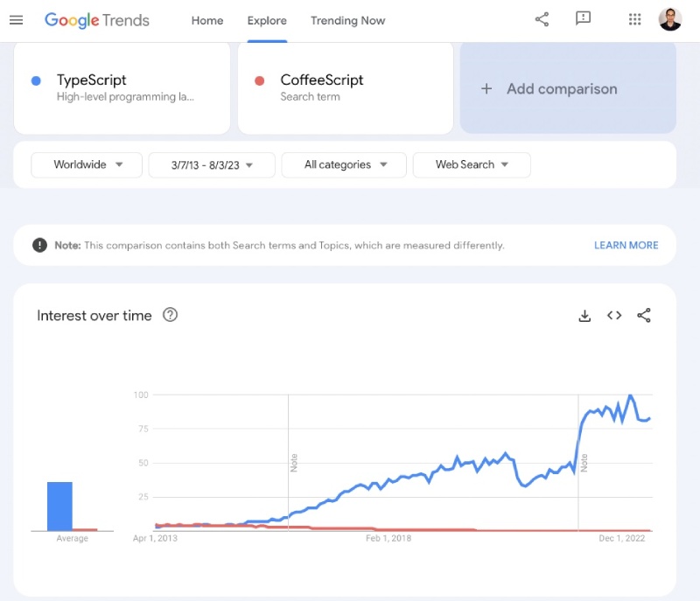
Task: Click the LEARN MORE link
Action: click(x=626, y=245)
